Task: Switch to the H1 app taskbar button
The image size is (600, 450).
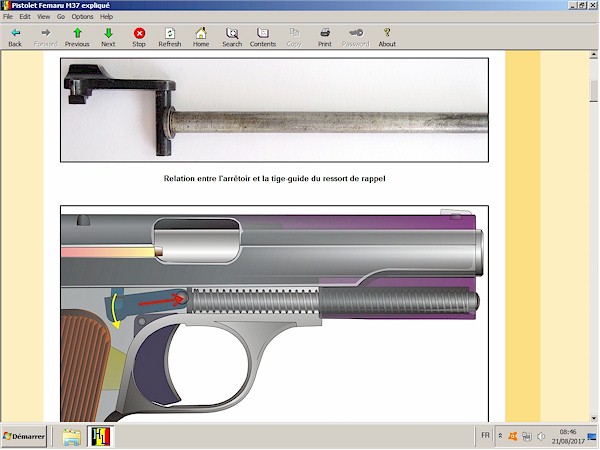Action: click(100, 437)
